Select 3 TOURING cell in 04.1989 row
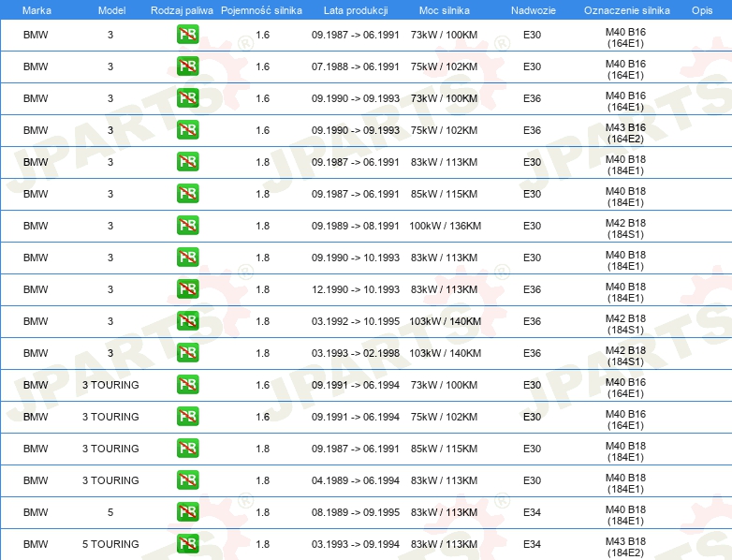732x560 pixels. point(110,480)
